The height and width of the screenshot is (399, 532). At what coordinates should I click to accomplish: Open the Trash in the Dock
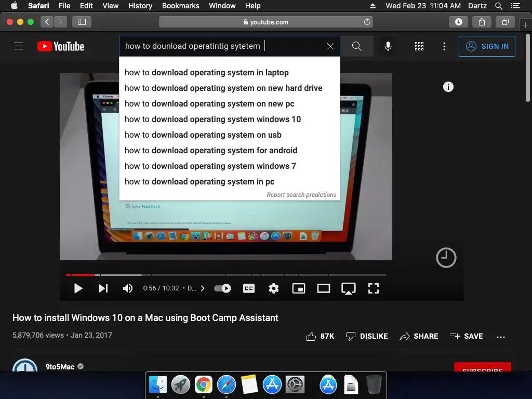tap(374, 385)
